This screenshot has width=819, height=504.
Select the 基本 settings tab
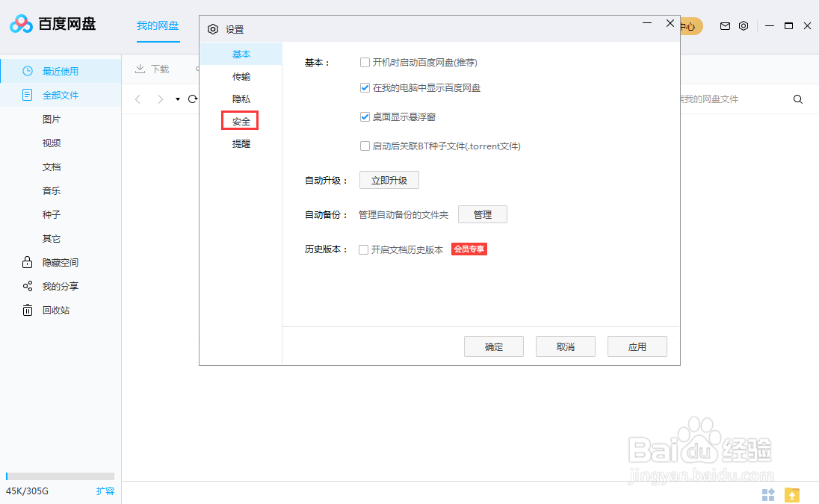(241, 55)
